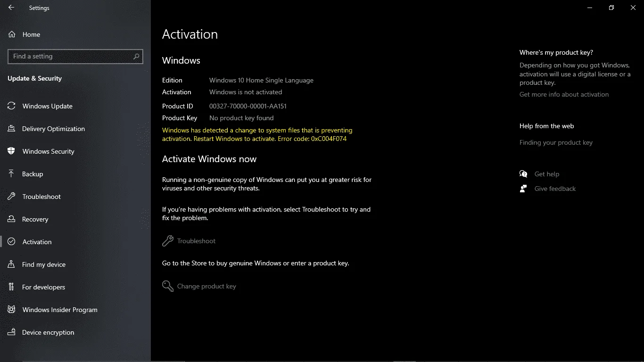This screenshot has width=644, height=362.
Task: Click the Update & Security heading
Action: click(35, 78)
